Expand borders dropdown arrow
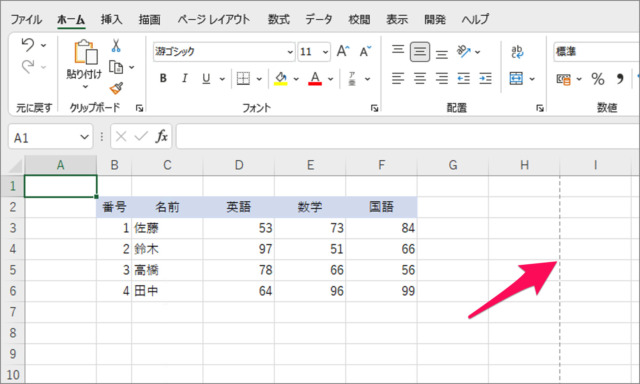Image resolution: width=640 pixels, height=384 pixels. coord(259,79)
